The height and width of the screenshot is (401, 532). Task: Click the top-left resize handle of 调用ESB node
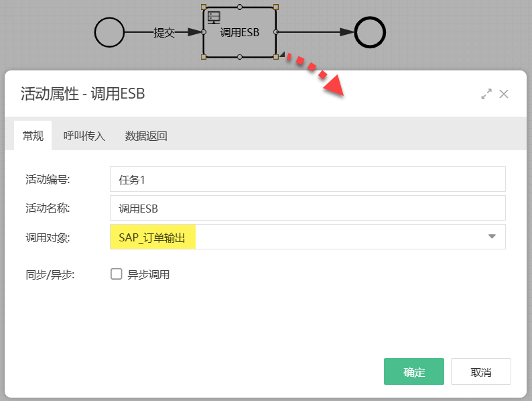(203, 7)
